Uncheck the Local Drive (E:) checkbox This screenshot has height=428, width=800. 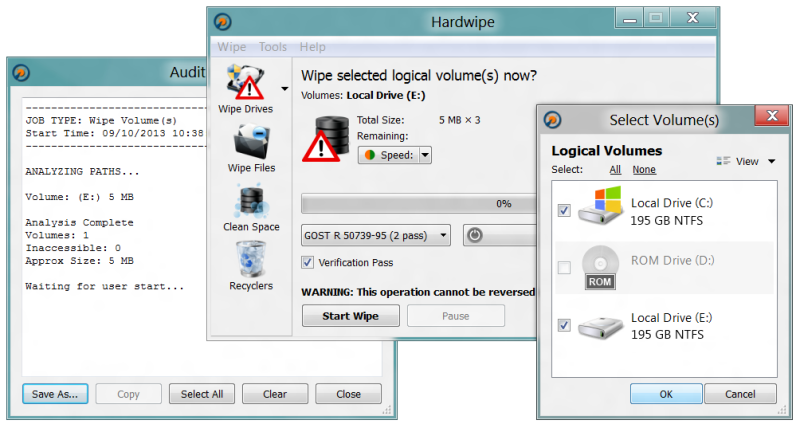[564, 325]
